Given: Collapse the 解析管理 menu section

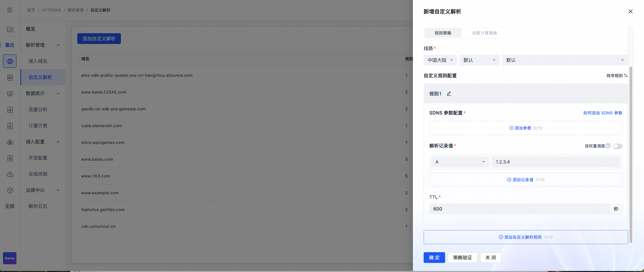Looking at the screenshot, I should [x=58, y=45].
